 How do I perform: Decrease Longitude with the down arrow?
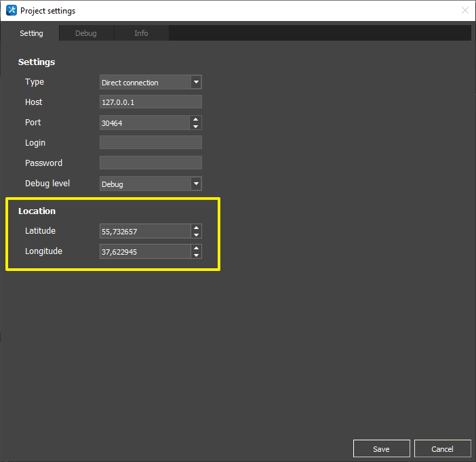pos(197,255)
